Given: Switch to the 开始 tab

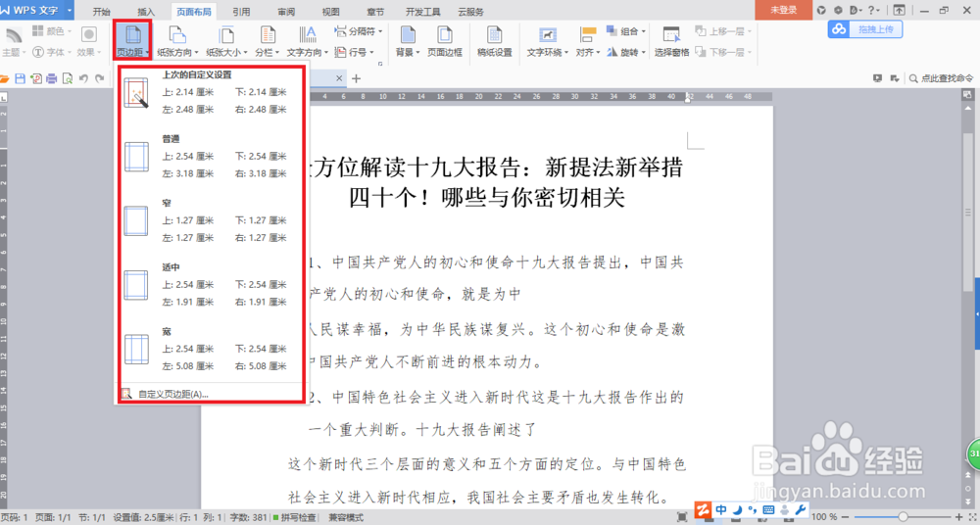Looking at the screenshot, I should [102, 11].
